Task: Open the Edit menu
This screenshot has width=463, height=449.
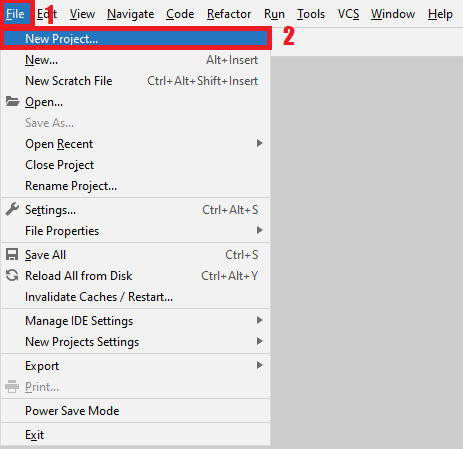Action: pos(47,14)
